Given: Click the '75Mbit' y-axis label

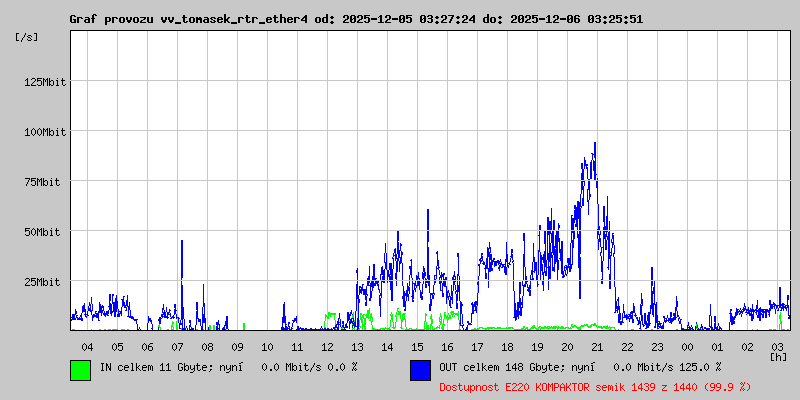Looking at the screenshot, I should [x=42, y=182].
